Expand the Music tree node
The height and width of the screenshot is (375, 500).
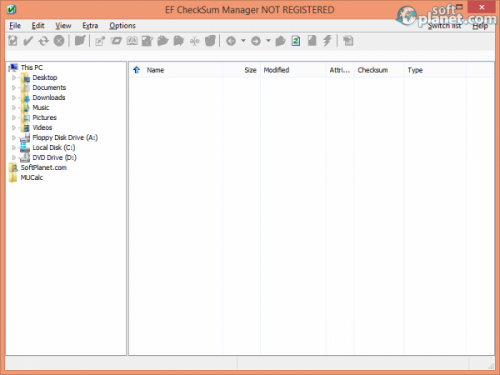pos(14,108)
